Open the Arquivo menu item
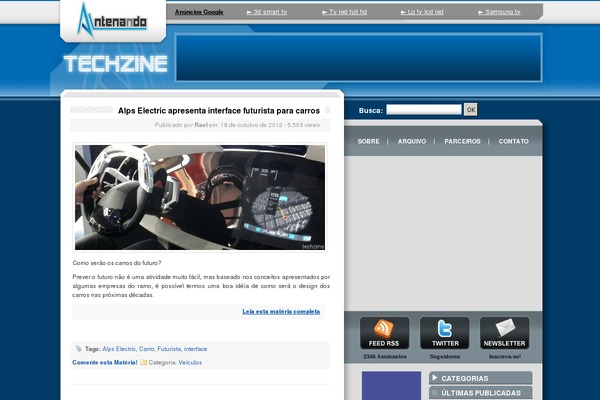Image resolution: width=600 pixels, height=400 pixels. [412, 141]
